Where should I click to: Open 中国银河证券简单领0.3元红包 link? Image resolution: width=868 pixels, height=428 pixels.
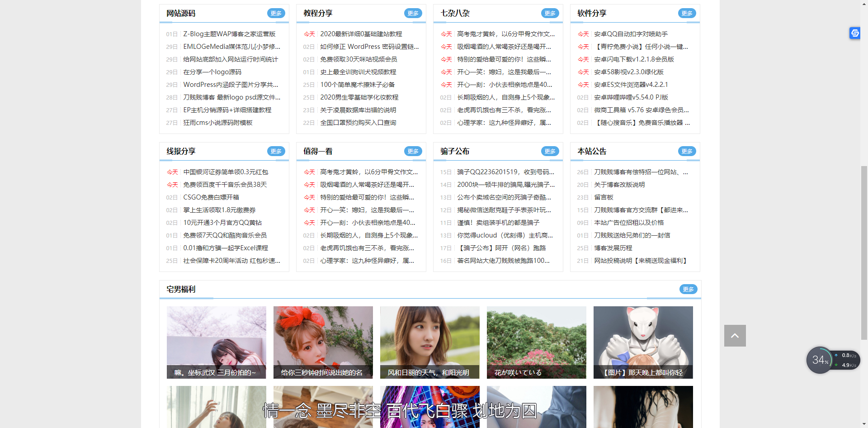pos(226,172)
